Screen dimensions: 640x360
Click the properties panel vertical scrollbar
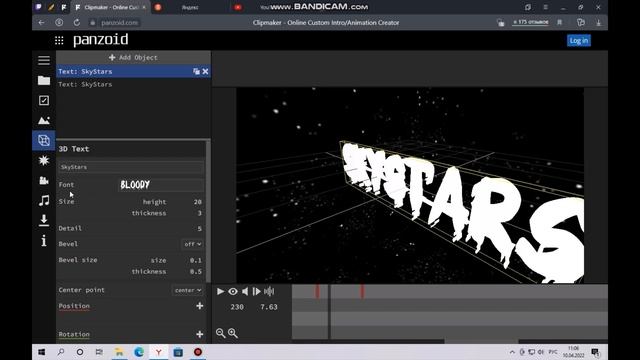click(209, 210)
